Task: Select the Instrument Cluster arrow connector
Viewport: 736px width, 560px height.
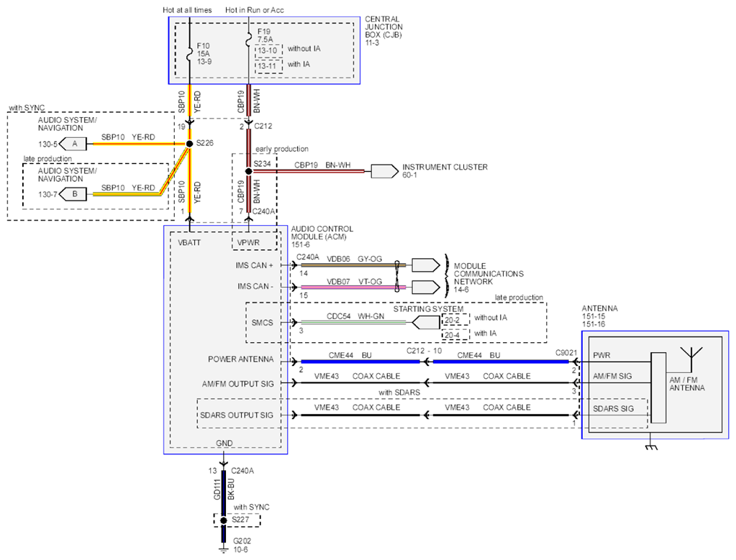Action: [x=384, y=171]
